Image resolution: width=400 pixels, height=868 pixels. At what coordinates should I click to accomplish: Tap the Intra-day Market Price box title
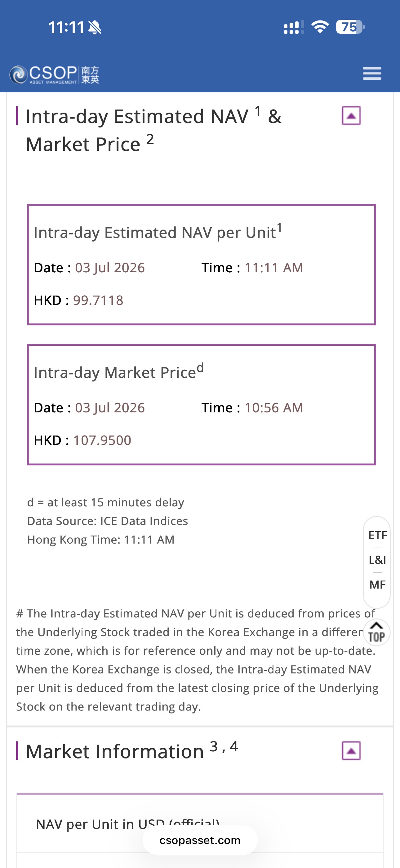(119, 371)
